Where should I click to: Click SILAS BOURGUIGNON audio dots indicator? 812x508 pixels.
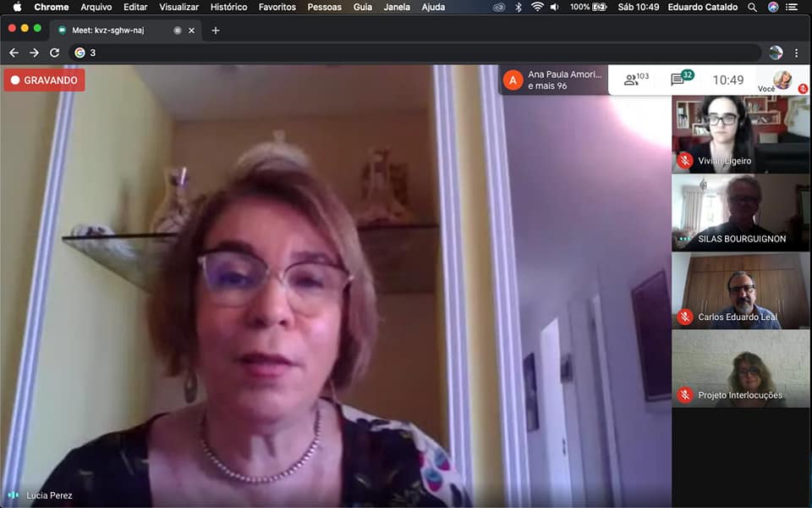click(x=685, y=239)
